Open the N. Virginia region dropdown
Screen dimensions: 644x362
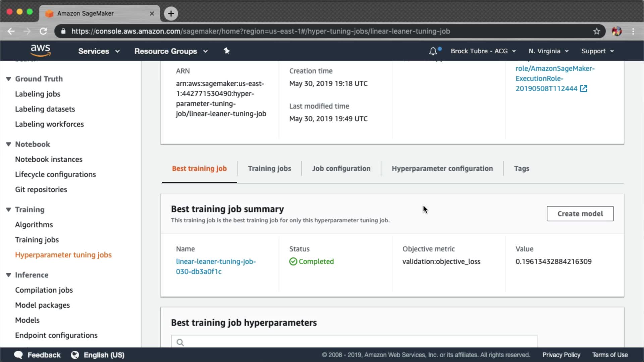tap(548, 51)
